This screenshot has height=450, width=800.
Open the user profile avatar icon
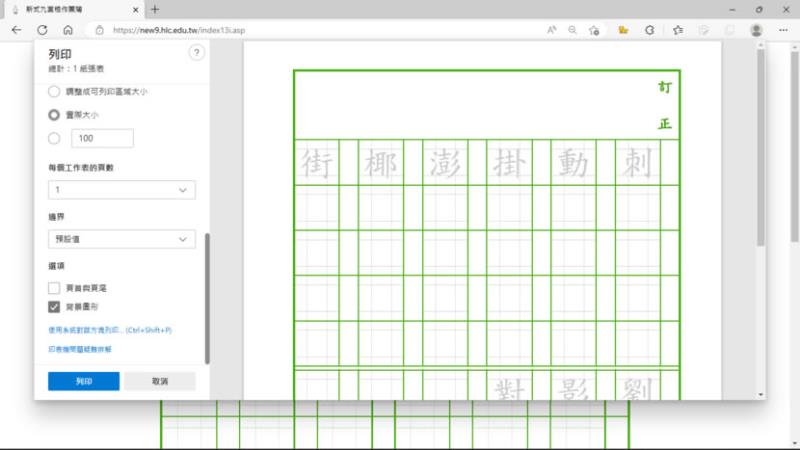point(756,30)
